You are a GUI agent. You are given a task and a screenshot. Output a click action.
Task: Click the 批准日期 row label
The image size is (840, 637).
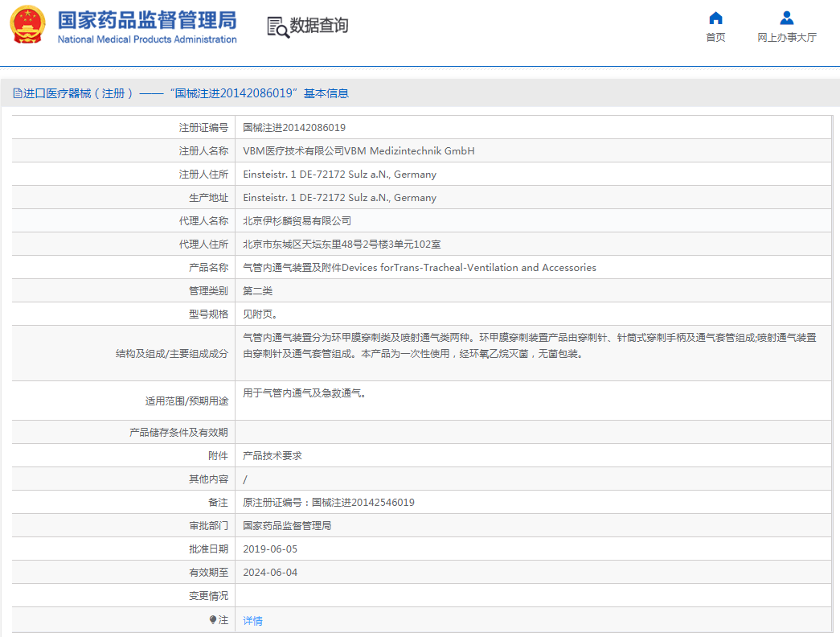pyautogui.click(x=208, y=549)
